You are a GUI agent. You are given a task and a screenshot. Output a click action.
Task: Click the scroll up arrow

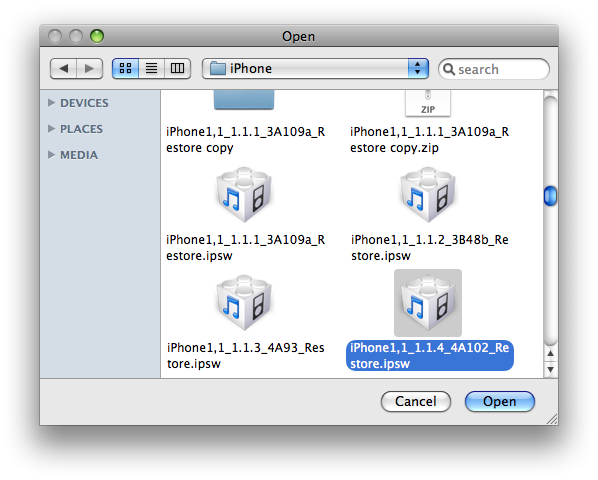[550, 353]
